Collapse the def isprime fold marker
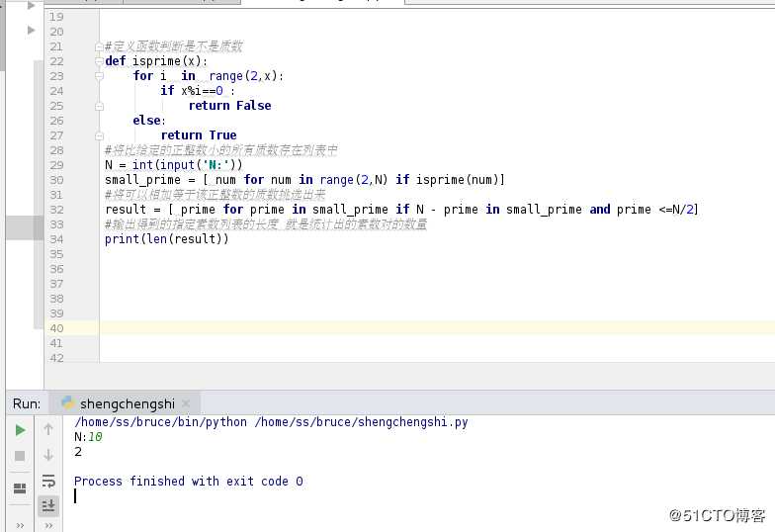The width and height of the screenshot is (775, 532). (99, 61)
